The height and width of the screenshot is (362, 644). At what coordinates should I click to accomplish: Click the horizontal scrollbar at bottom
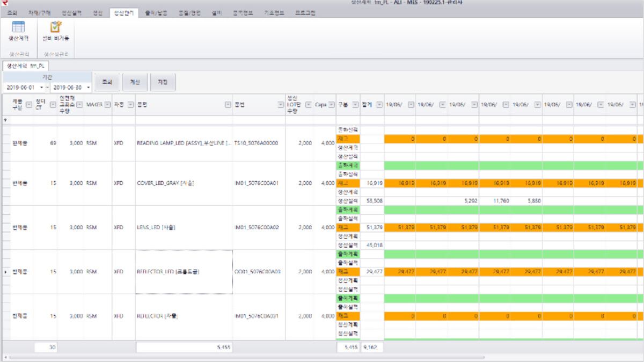coord(247,357)
